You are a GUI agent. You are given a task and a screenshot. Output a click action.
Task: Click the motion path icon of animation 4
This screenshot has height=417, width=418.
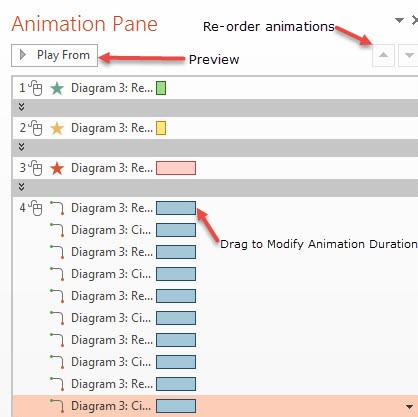[57, 208]
